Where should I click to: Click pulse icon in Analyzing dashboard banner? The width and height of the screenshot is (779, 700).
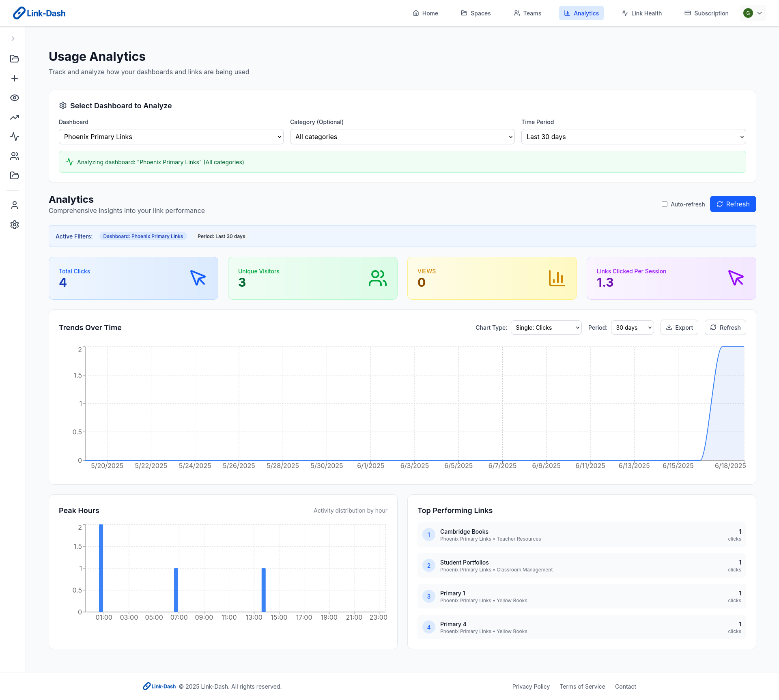click(x=70, y=162)
